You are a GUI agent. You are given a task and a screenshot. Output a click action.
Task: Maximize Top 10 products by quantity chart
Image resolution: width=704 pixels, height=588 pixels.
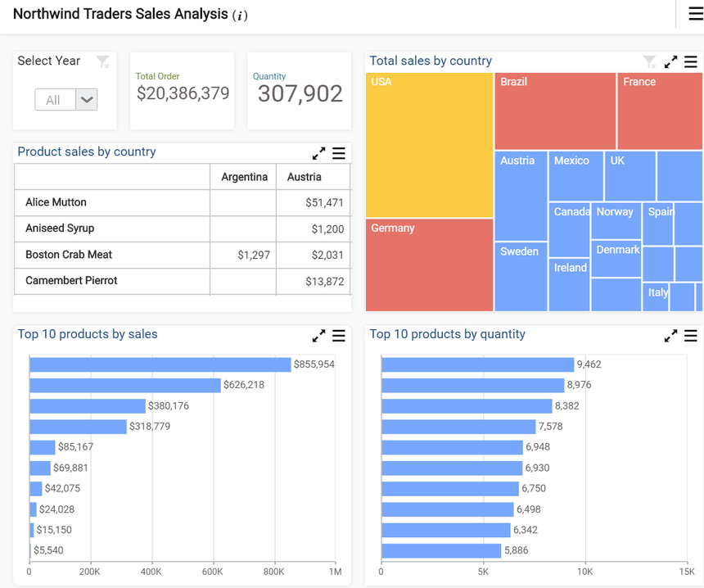pyautogui.click(x=670, y=336)
